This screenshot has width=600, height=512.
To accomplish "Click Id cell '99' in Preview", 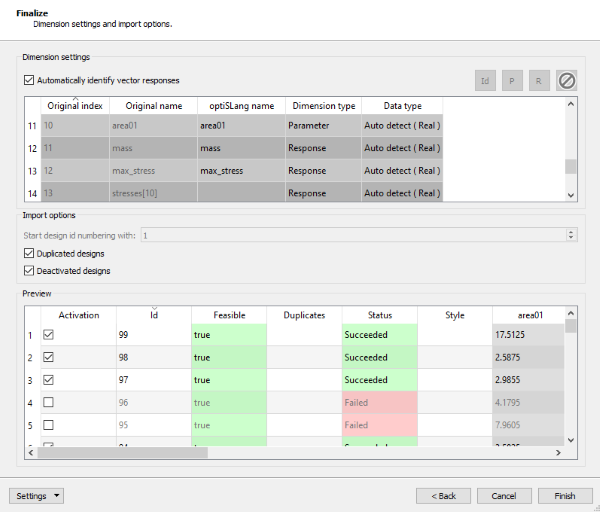I will pos(153,335).
